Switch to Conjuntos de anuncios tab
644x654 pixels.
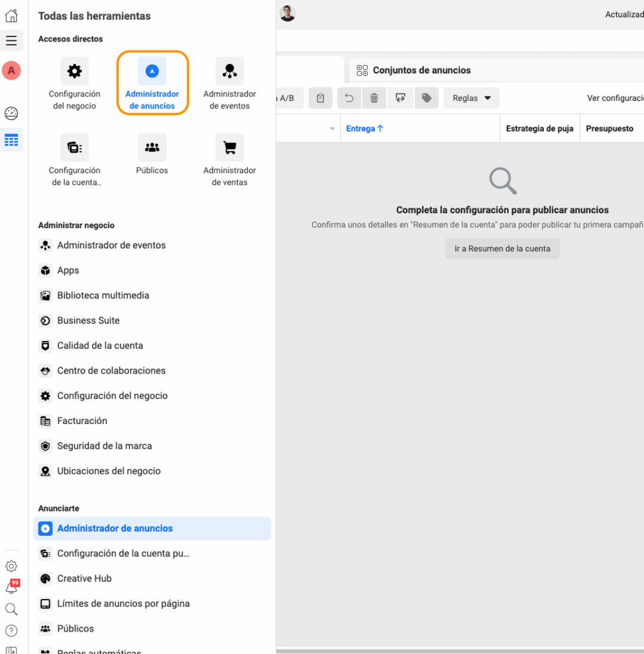(421, 70)
